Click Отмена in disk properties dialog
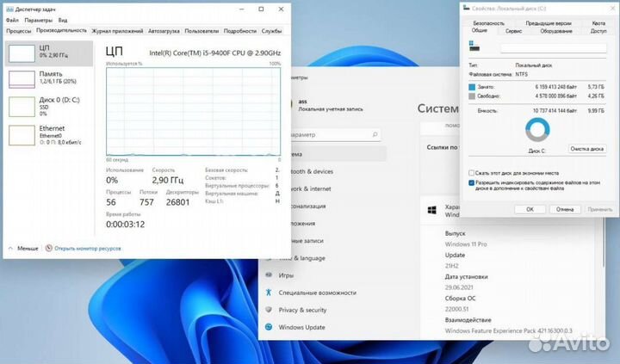This screenshot has height=364, width=620. click(x=565, y=209)
